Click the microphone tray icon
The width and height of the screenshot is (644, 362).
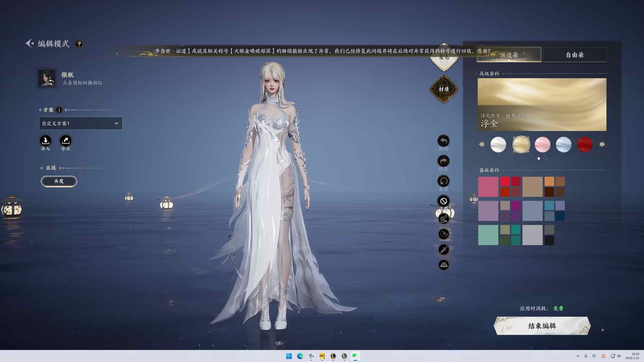pos(586,356)
